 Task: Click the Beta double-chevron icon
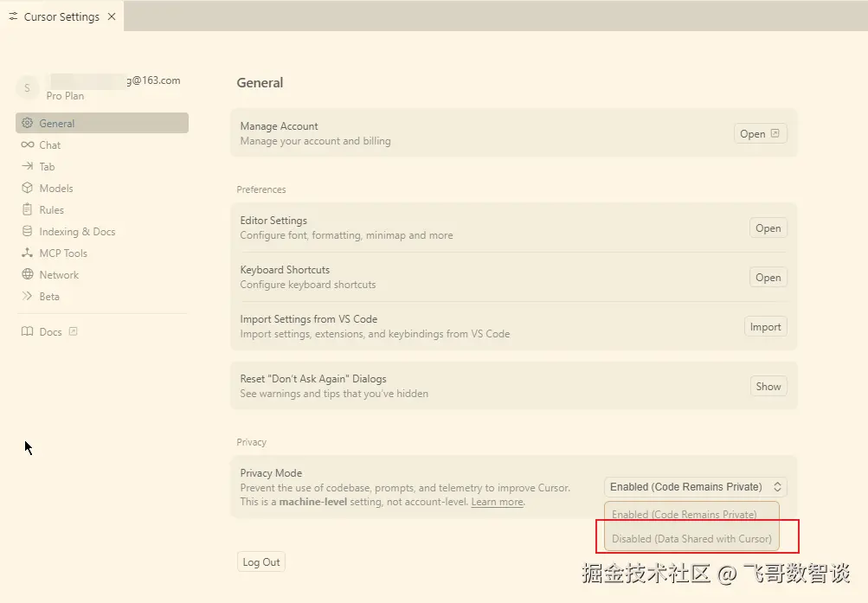(27, 295)
